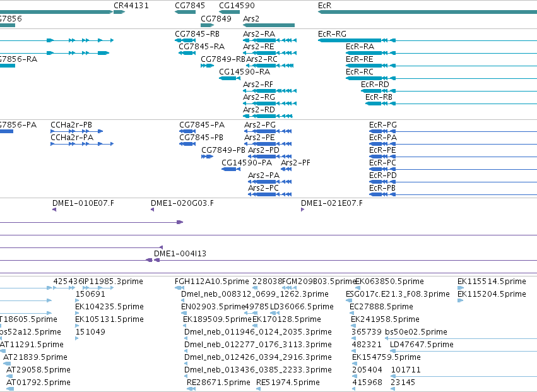Screen dimensions: 537x392
Task: Select the CG14590 gene label in top track
Action: (237, 6)
